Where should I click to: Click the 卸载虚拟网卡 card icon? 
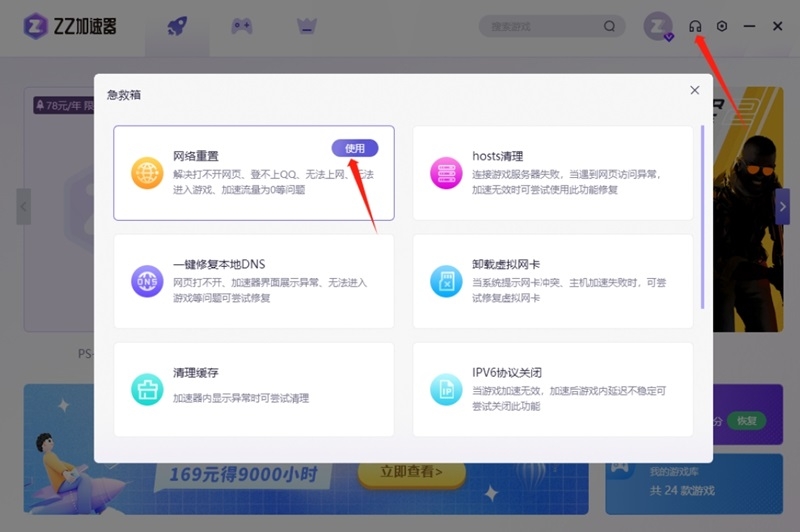[446, 281]
